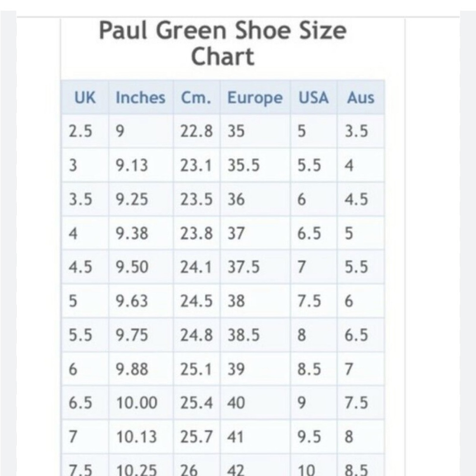Image resolution: width=476 pixels, height=476 pixels.
Task: Select the Europe size 37 cell
Action: pyautogui.click(x=255, y=233)
